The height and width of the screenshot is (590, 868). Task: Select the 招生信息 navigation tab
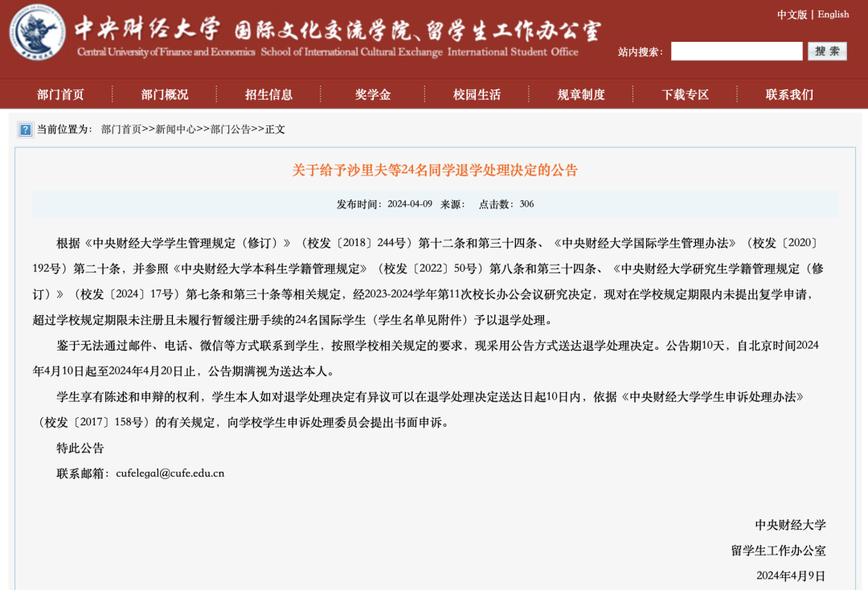[270, 93]
